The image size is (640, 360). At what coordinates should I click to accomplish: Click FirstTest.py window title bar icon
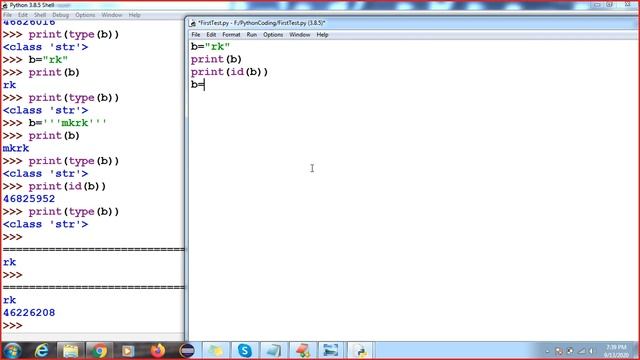tap(193, 23)
